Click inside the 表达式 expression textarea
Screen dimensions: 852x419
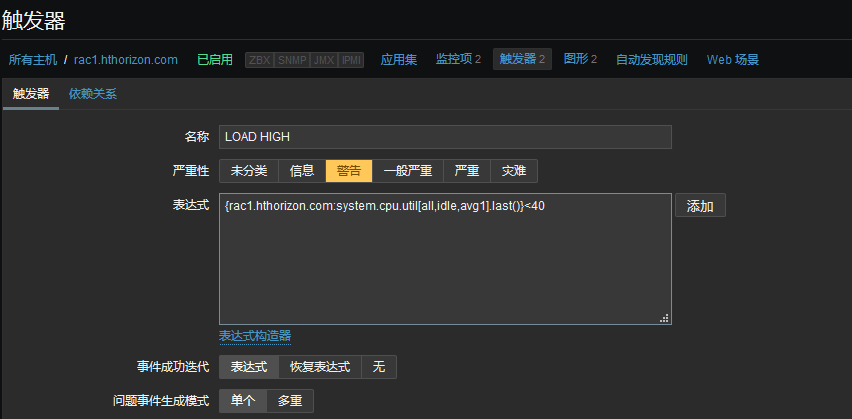tap(445, 259)
